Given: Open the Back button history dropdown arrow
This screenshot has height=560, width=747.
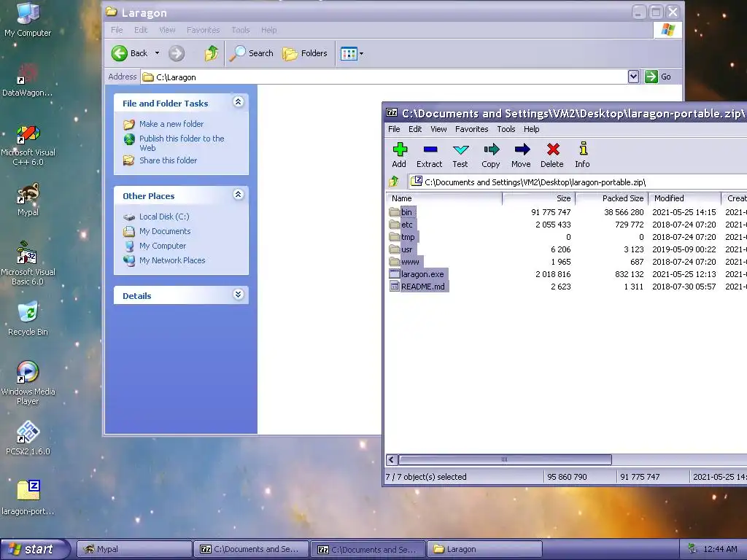Looking at the screenshot, I should [x=157, y=53].
